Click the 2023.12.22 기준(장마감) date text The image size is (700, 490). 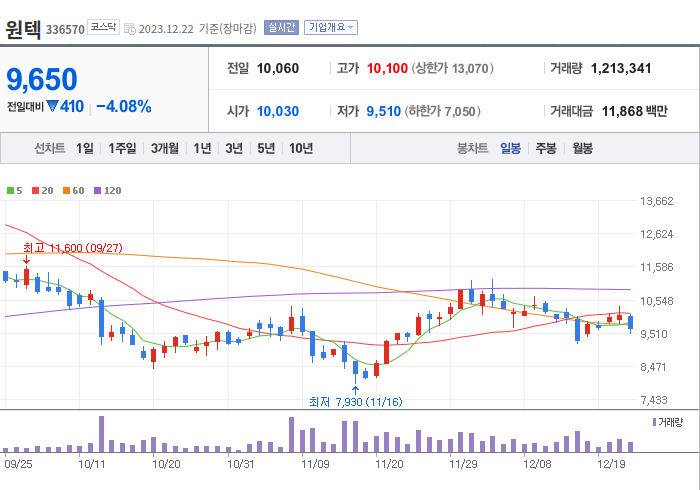[198, 29]
